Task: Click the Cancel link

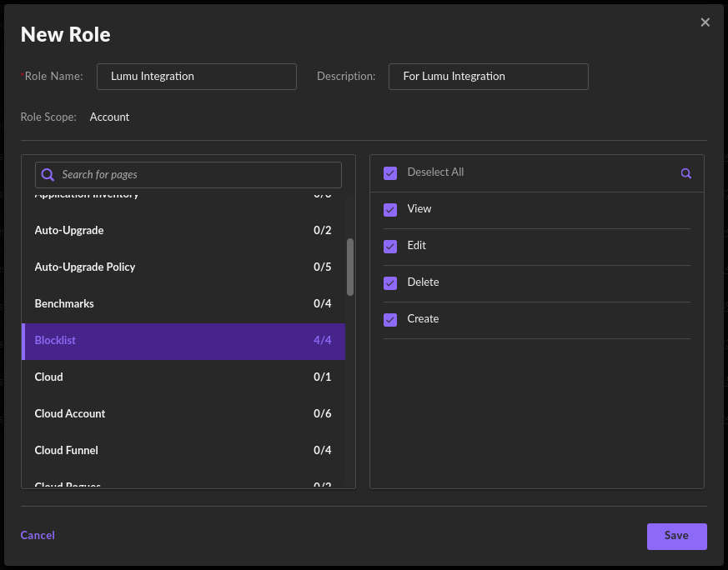Action: 38,535
